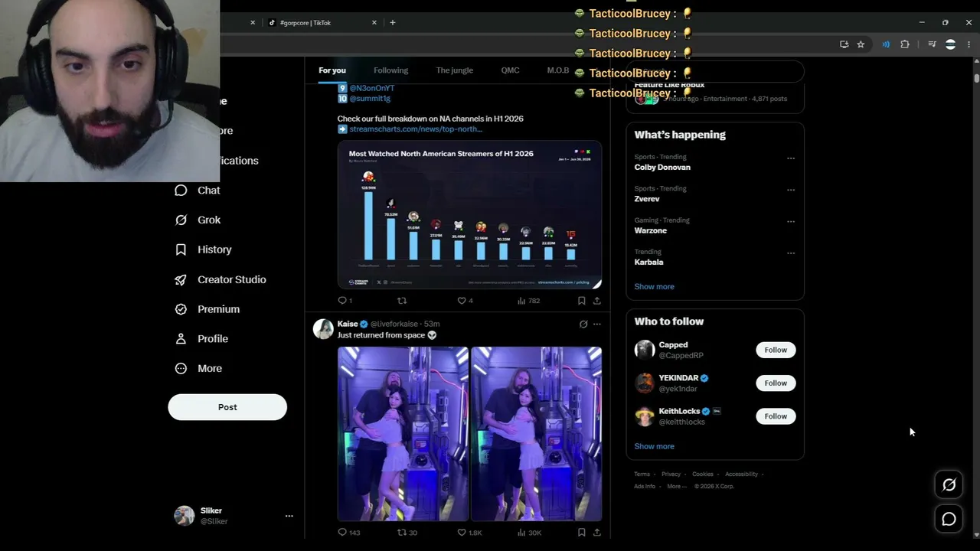Open Sliker account switcher menu
The width and height of the screenshot is (980, 551).
click(x=289, y=516)
